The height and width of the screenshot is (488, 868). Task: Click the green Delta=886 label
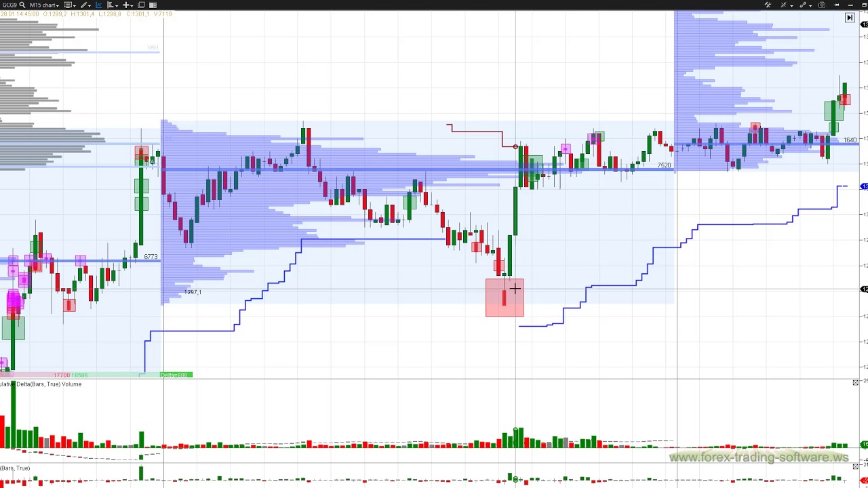point(176,375)
